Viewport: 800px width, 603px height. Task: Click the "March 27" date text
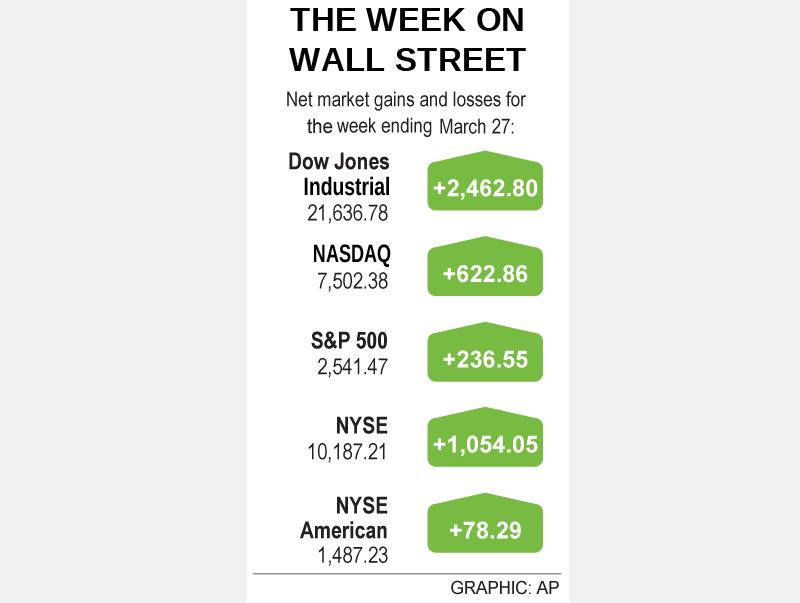click(476, 126)
